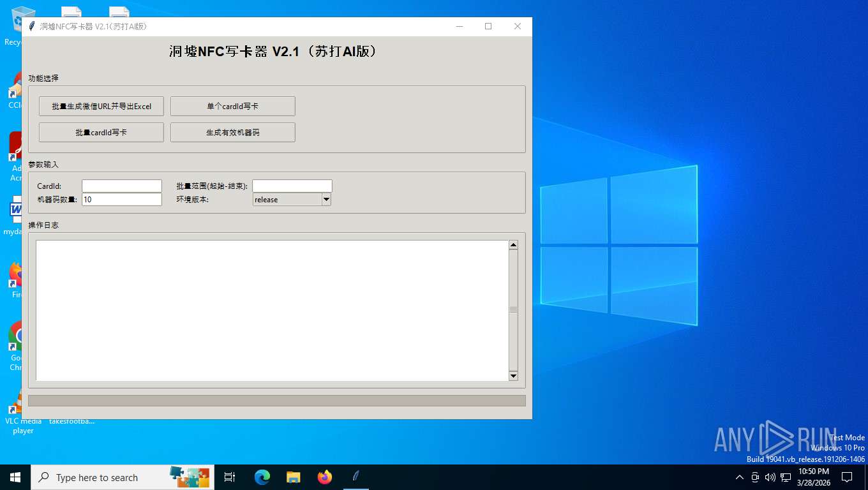Image resolution: width=868 pixels, height=490 pixels.
Task: Open the 环境版本 release combo box
Action: (x=292, y=199)
